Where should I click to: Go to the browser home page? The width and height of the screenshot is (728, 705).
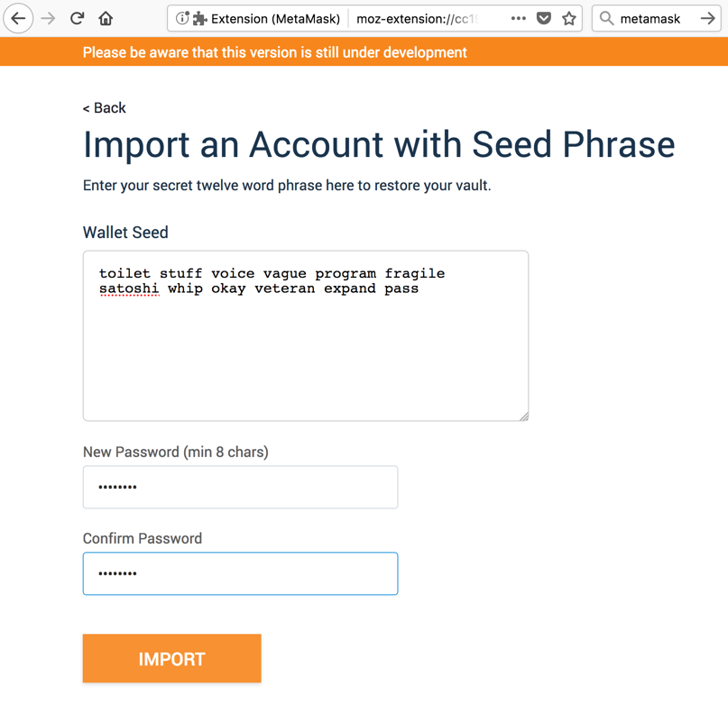tap(106, 18)
